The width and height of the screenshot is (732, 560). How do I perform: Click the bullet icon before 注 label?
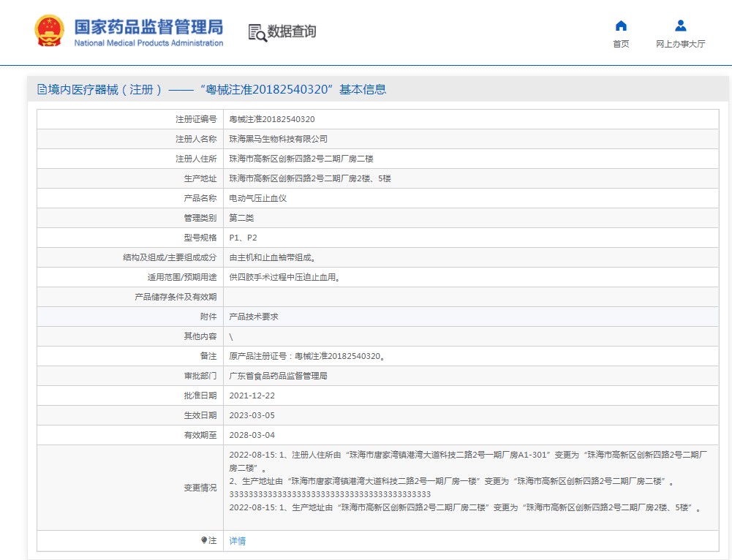(x=204, y=540)
